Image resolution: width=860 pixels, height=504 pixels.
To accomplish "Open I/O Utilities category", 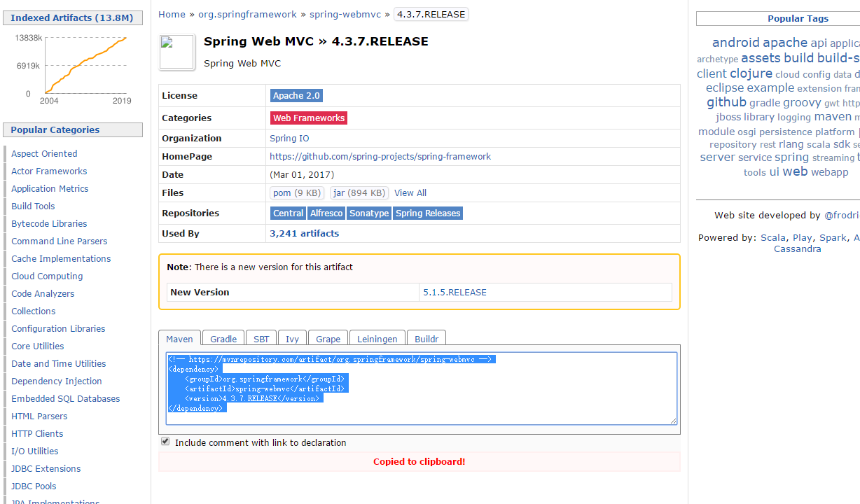I will click(35, 451).
